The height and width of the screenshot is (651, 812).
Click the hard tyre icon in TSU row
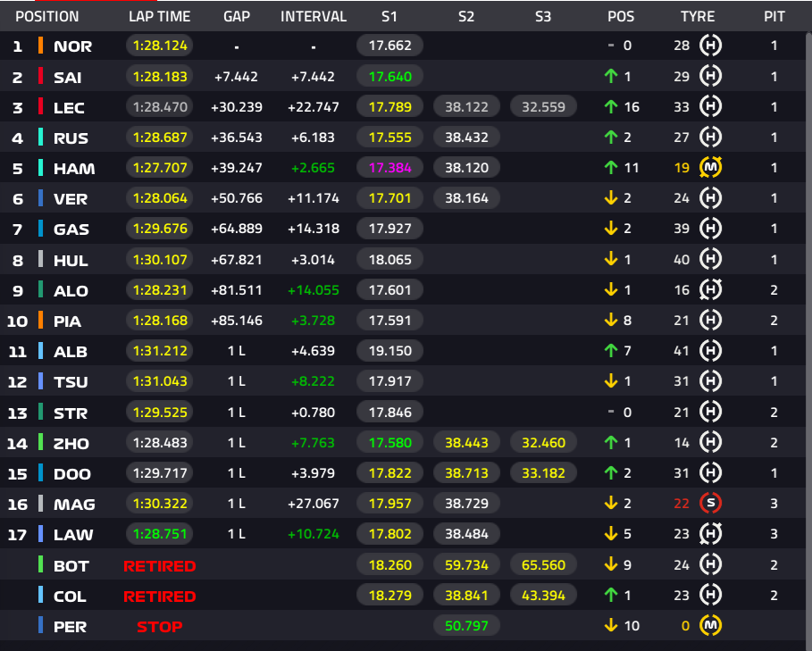point(710,381)
